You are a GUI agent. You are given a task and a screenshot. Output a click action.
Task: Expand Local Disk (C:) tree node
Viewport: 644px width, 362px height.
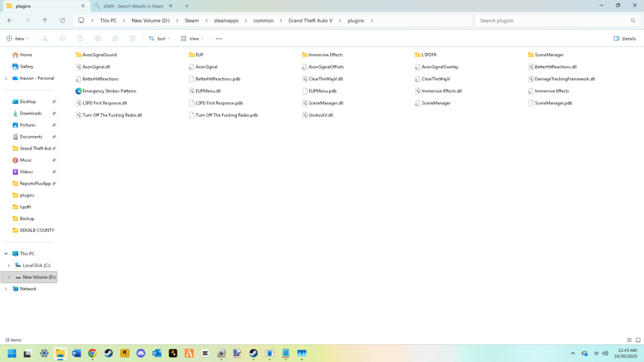point(9,266)
